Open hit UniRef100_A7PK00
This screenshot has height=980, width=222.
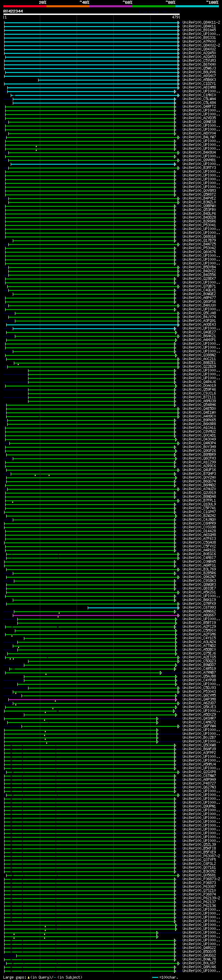pos(199,41)
